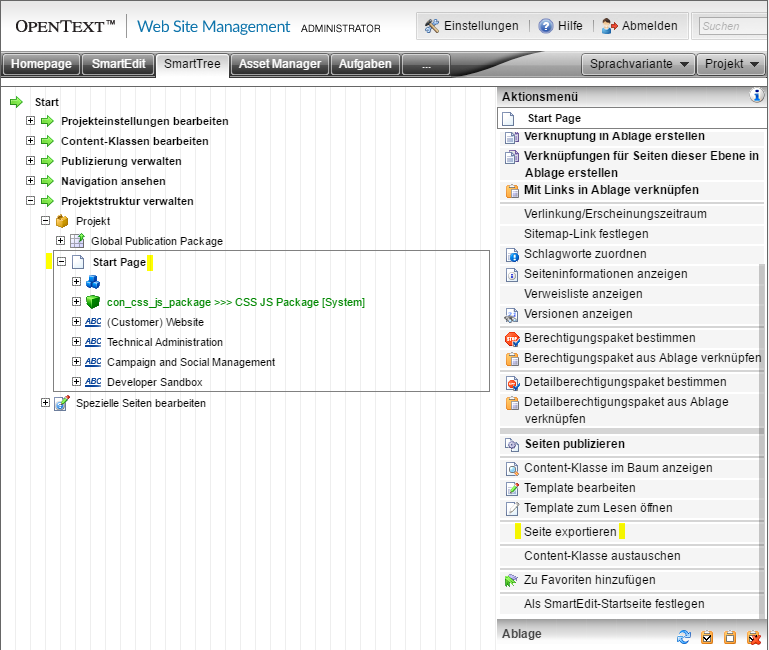769x650 pixels.
Task: Click the Ablage delete clipboard icon
Action: click(753, 637)
